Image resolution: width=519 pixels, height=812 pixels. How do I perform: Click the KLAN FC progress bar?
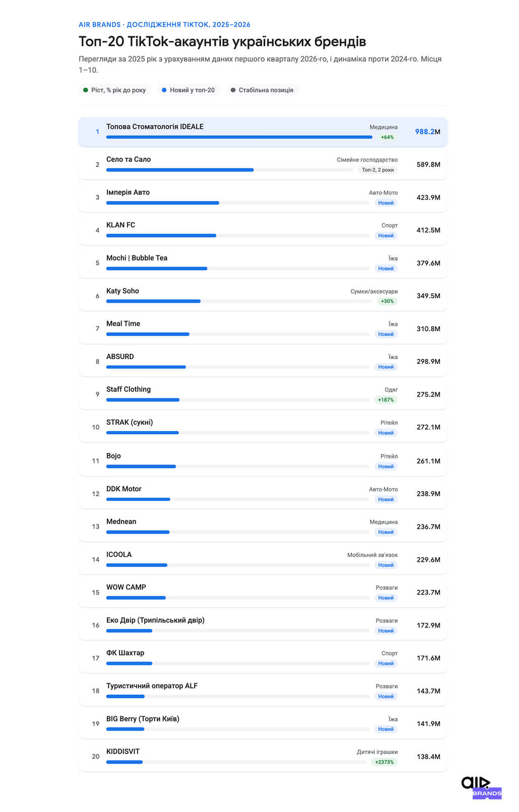(x=238, y=236)
